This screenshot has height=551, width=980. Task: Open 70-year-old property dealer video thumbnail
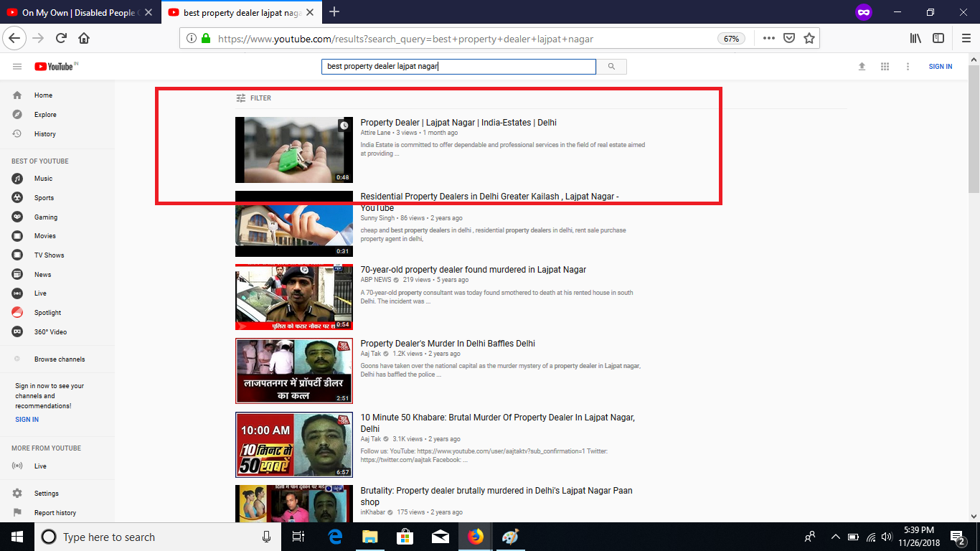[294, 297]
